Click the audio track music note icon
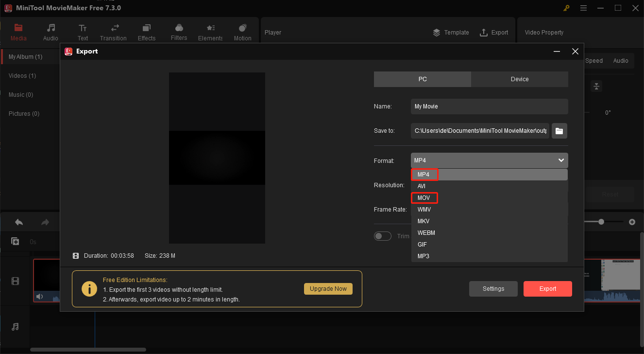The image size is (644, 354). pos(15,327)
